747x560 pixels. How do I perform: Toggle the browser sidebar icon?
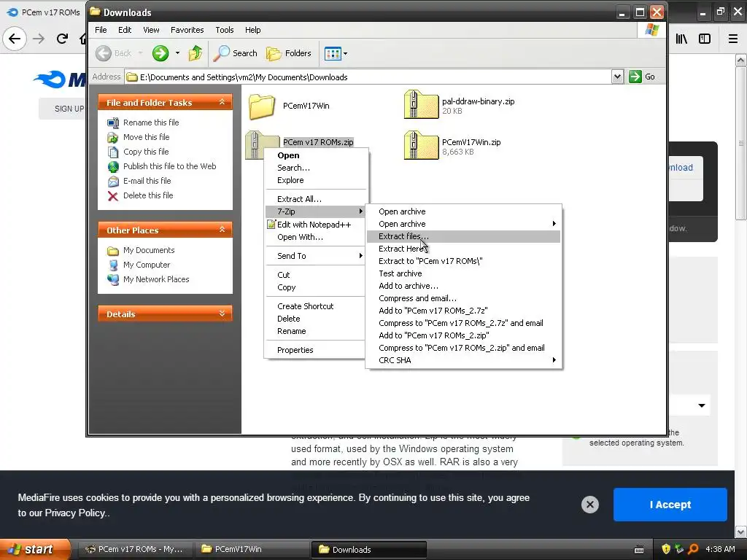705,39
